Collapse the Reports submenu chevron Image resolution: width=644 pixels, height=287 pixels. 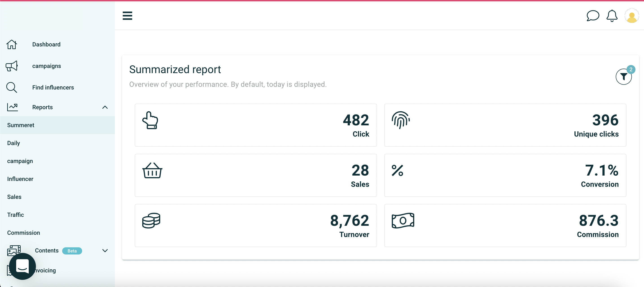click(105, 107)
